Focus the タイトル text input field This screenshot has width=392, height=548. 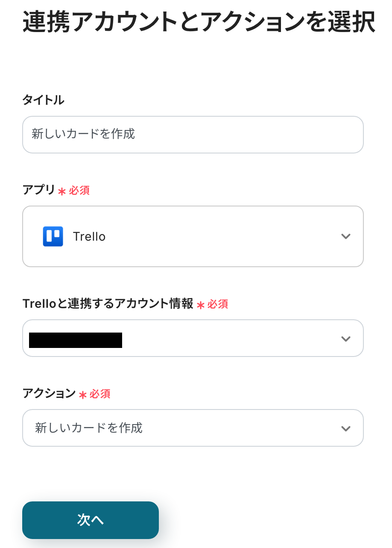(x=193, y=135)
